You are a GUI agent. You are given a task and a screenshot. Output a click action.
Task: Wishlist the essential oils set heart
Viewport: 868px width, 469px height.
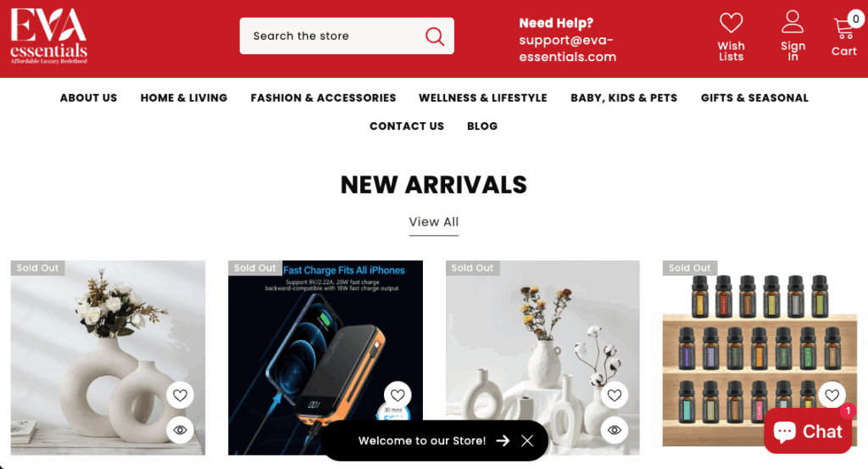click(832, 395)
